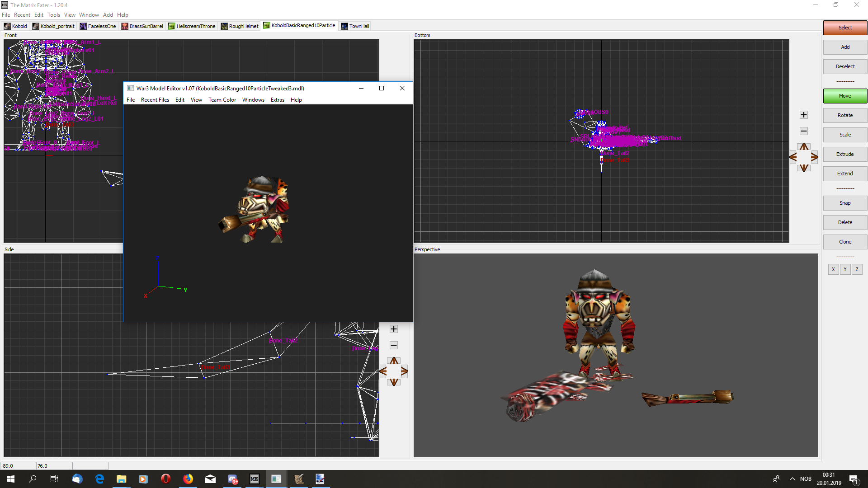Open Matrix Eater Help menu
Screen dimensions: 868x488
pos(123,15)
